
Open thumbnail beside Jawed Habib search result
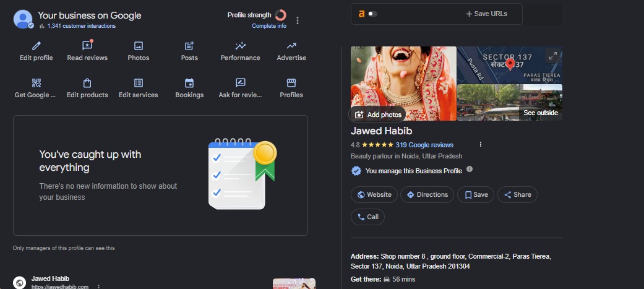(294, 283)
